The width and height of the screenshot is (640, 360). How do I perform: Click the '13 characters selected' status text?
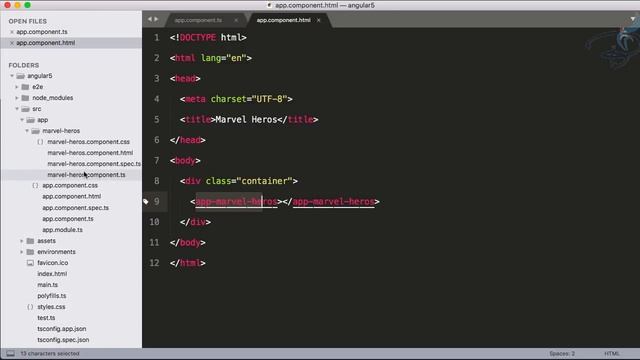50,354
